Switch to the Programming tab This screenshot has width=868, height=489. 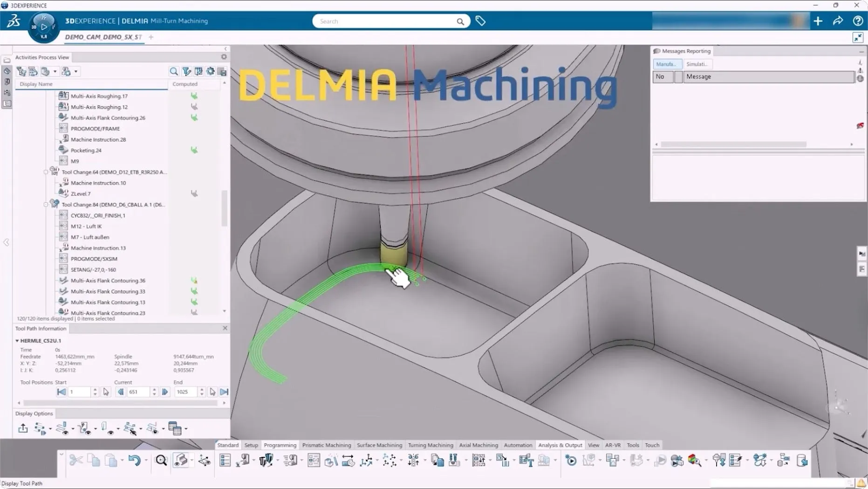[280, 445]
